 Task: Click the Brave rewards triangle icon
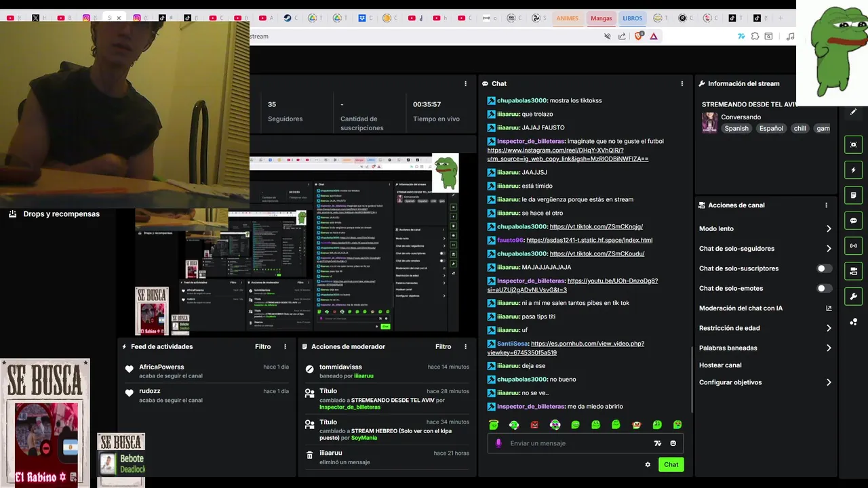pos(654,37)
